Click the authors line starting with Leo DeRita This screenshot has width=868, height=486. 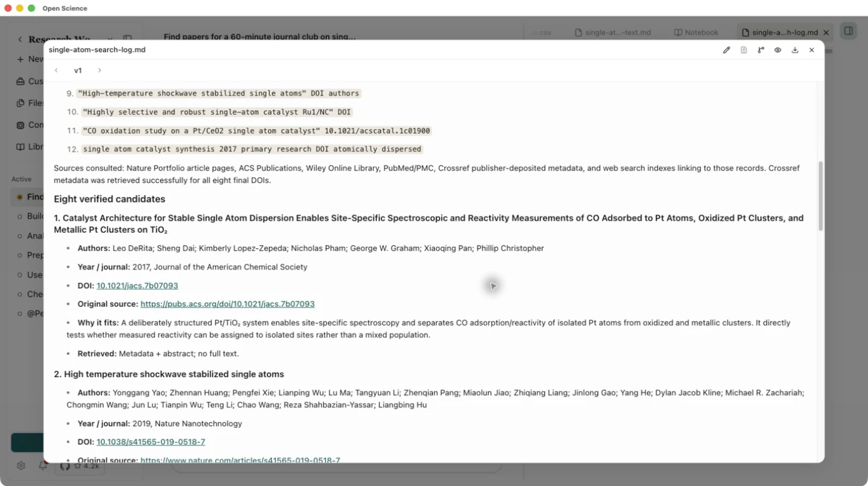pyautogui.click(x=311, y=249)
